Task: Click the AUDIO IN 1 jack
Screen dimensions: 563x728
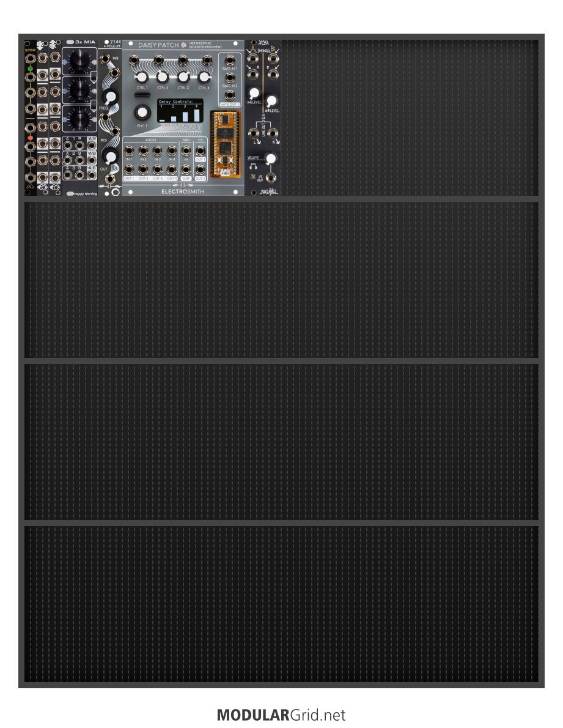Action: click(x=129, y=150)
